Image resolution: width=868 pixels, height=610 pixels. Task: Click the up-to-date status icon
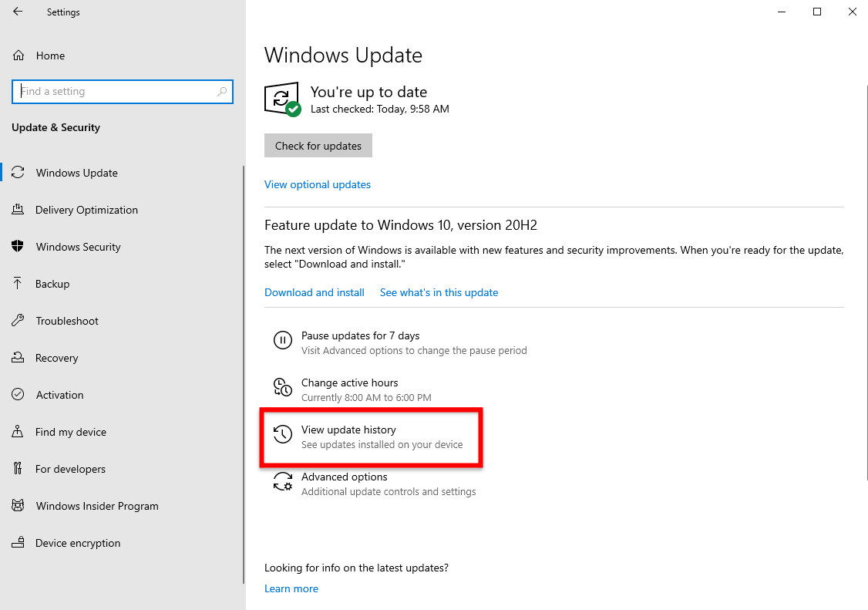point(282,99)
